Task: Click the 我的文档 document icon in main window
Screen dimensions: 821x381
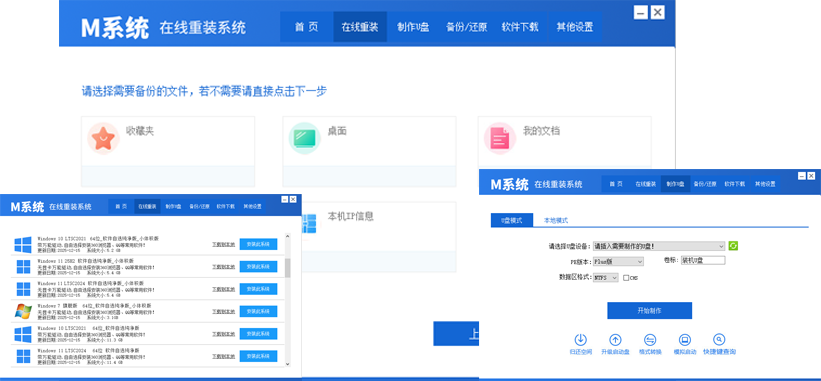Action: tap(500, 138)
